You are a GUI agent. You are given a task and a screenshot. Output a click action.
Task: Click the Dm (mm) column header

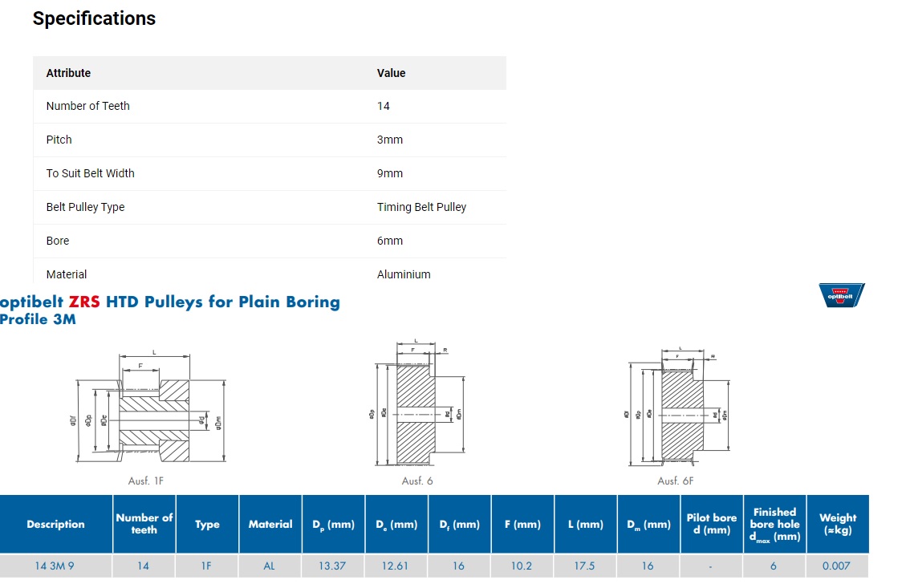649,524
